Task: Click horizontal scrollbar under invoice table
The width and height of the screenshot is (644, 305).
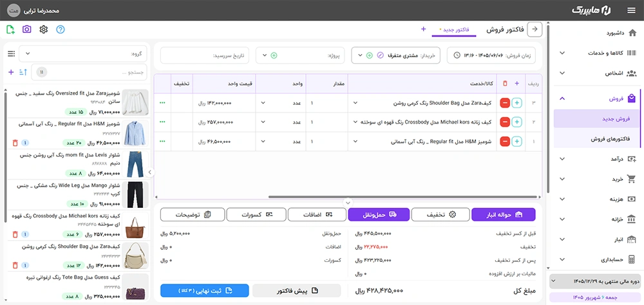Action: pyautogui.click(x=402, y=197)
